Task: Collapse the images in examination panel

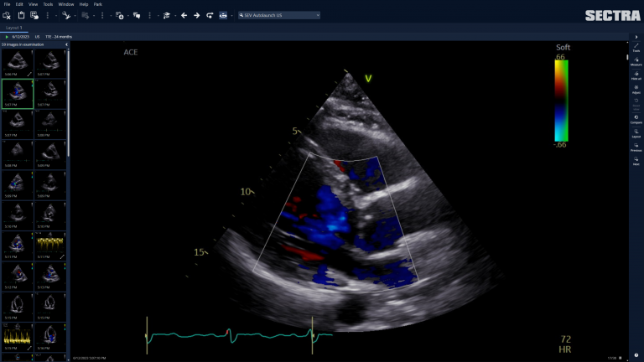Action: 66,44
